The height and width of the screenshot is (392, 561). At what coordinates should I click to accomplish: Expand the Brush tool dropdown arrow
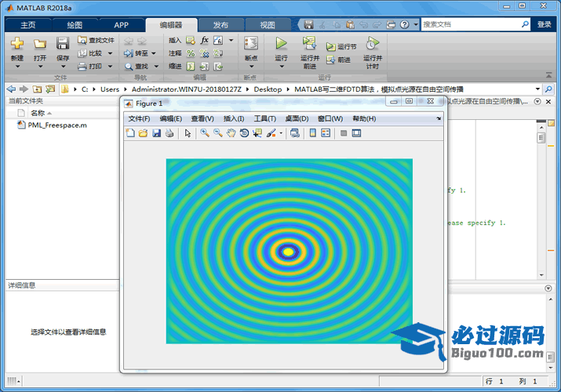pos(281,134)
